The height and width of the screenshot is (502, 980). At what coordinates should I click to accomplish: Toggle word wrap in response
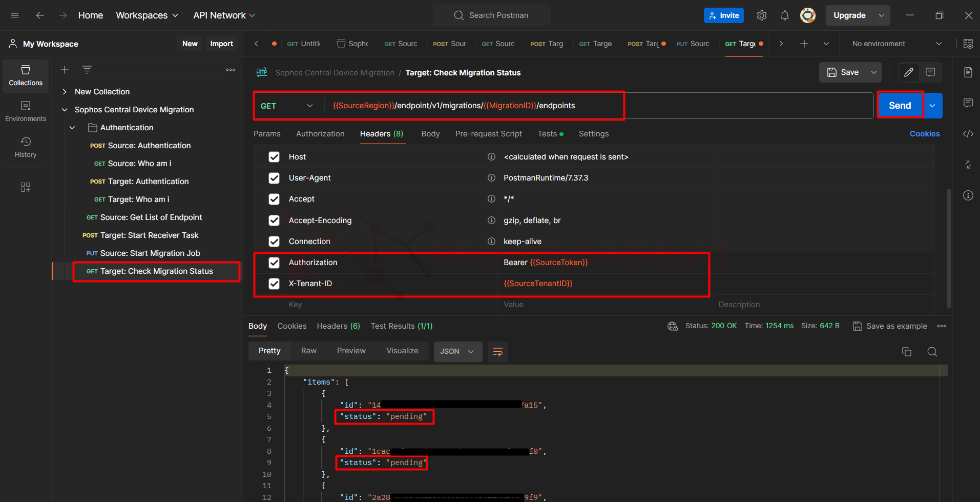(497, 351)
